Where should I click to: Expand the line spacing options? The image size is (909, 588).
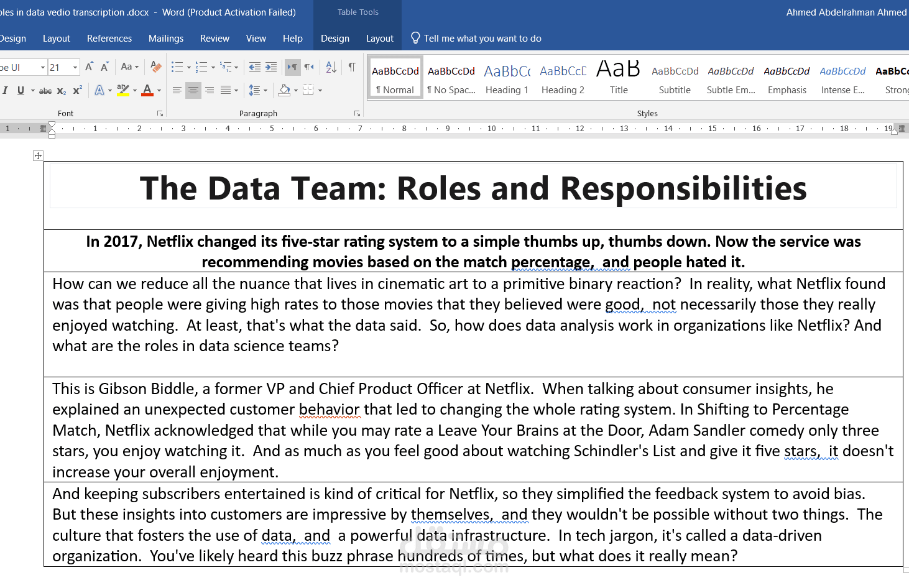258,91
